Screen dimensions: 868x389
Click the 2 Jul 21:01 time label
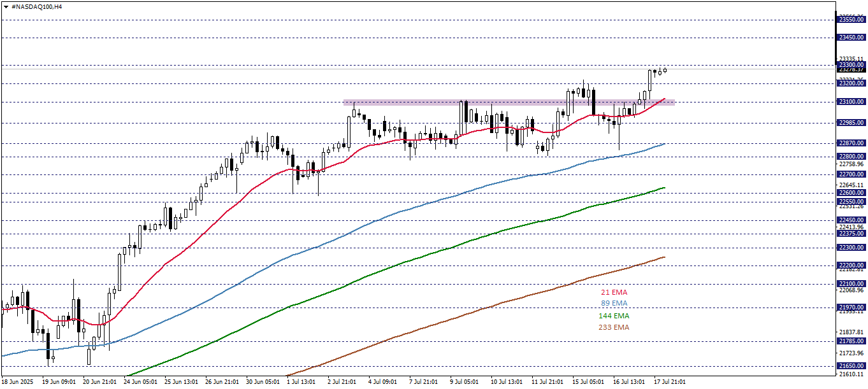tap(342, 382)
